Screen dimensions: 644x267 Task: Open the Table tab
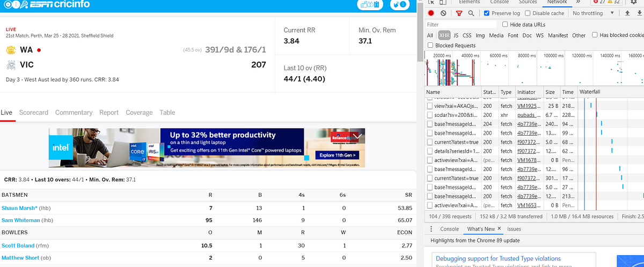[x=167, y=113]
